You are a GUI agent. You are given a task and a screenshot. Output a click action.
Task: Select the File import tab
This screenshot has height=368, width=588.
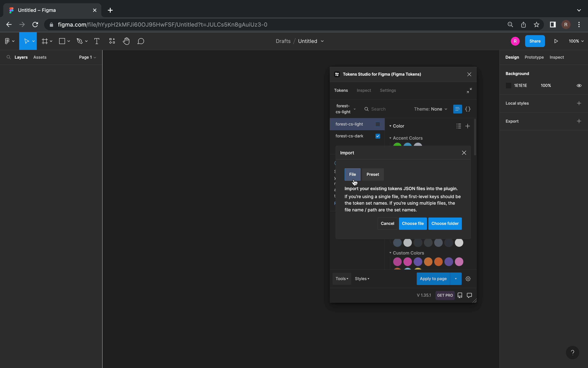(352, 174)
